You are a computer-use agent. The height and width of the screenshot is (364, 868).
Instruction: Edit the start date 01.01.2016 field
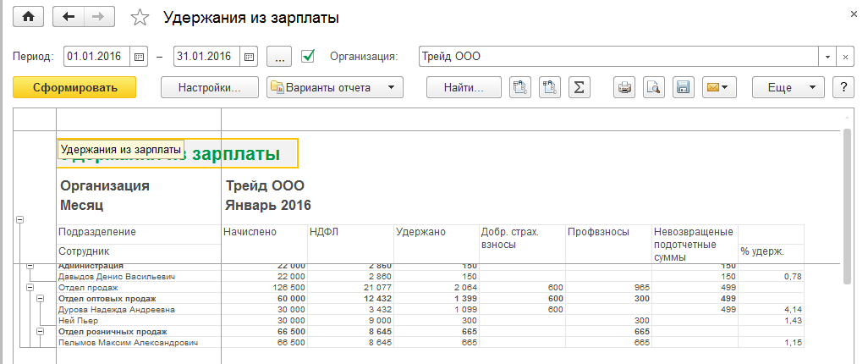pos(97,56)
